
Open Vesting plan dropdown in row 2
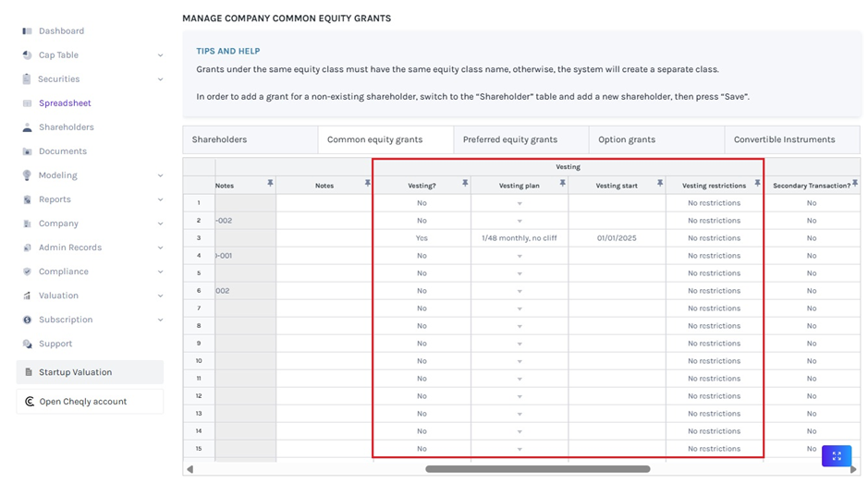click(520, 221)
